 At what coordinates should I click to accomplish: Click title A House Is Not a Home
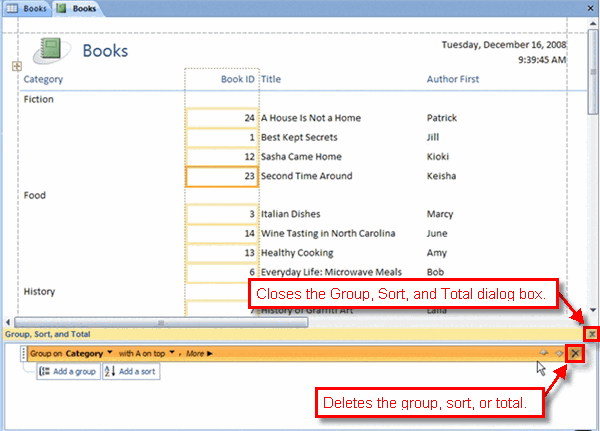[x=311, y=118]
